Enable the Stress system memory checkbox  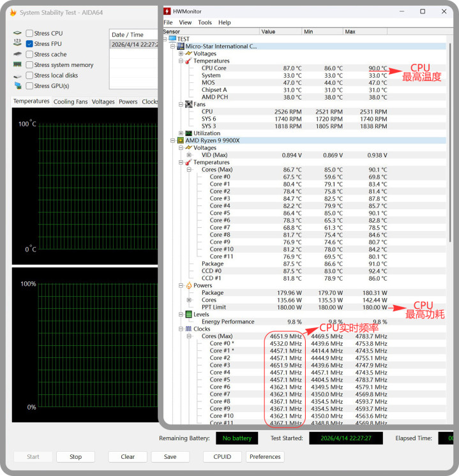[29, 65]
